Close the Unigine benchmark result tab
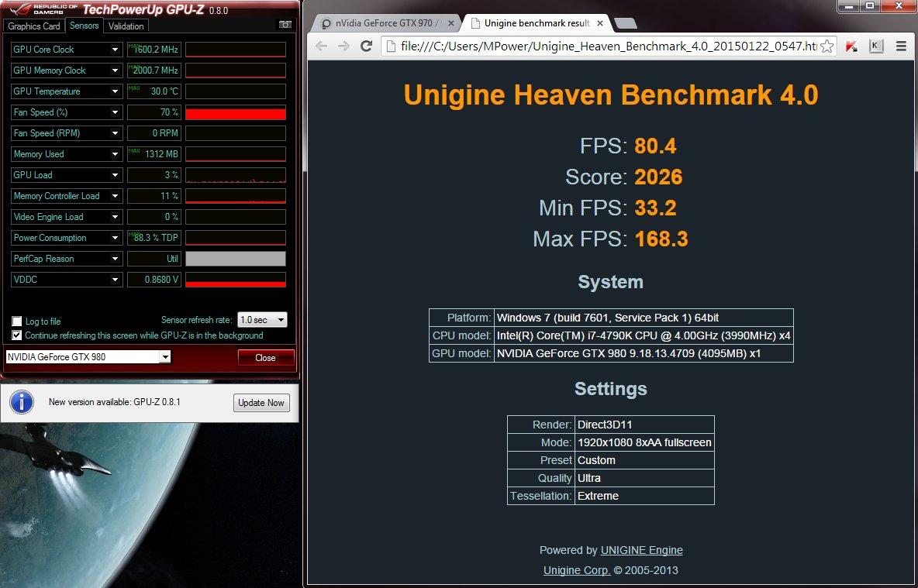 [600, 23]
